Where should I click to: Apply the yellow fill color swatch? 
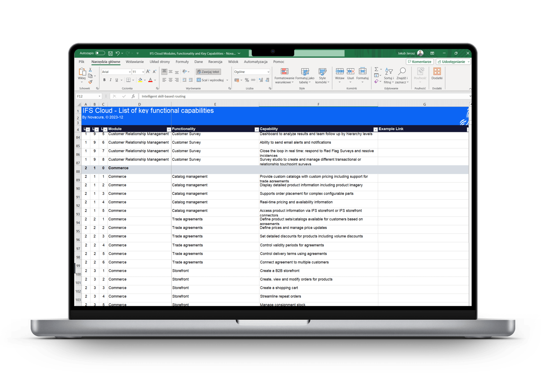pos(140,80)
